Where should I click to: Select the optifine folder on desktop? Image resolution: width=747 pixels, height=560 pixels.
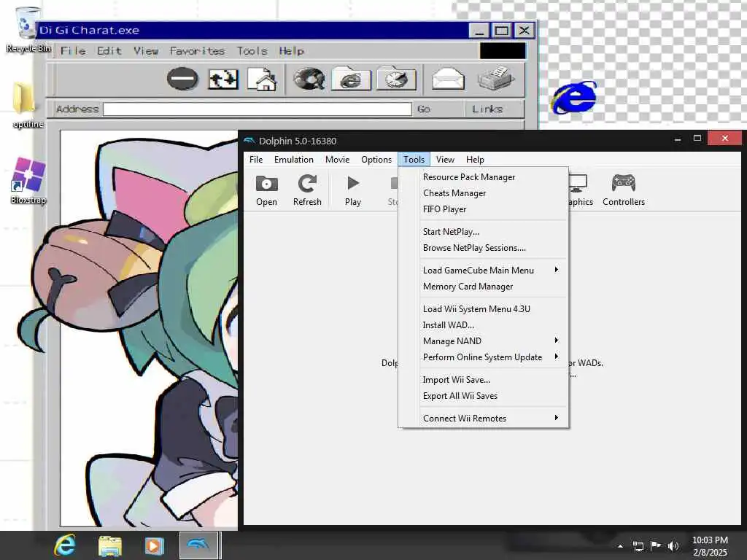pos(28,105)
